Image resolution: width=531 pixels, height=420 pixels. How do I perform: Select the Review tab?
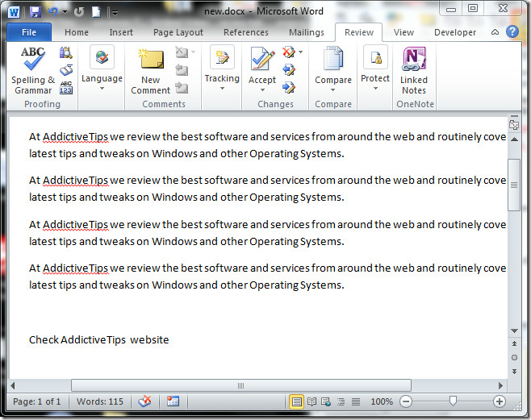click(359, 32)
